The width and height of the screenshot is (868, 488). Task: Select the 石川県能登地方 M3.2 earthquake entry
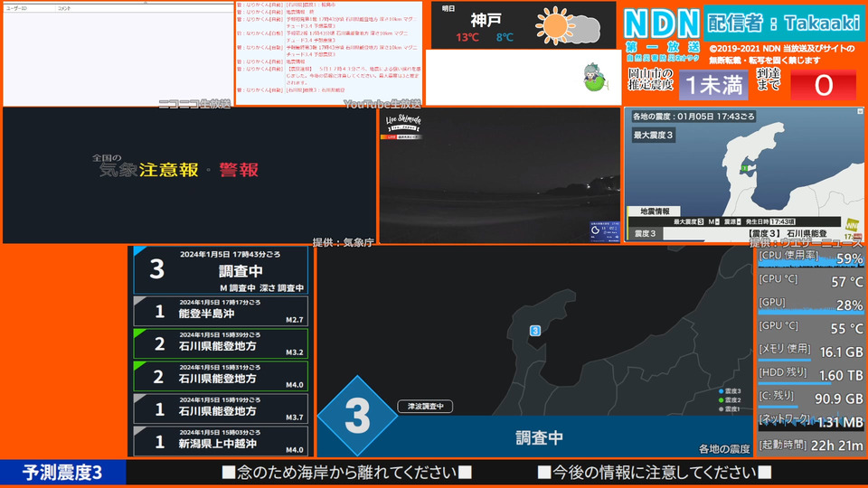(x=221, y=343)
